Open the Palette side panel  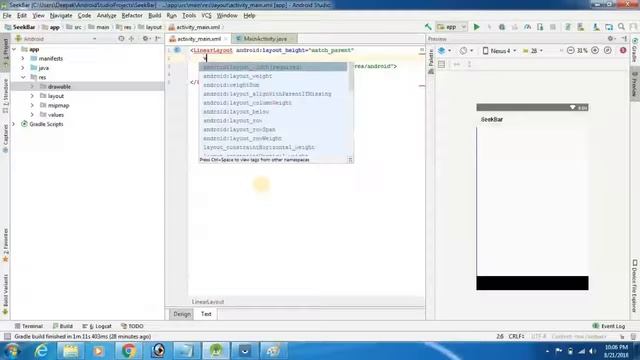click(431, 61)
